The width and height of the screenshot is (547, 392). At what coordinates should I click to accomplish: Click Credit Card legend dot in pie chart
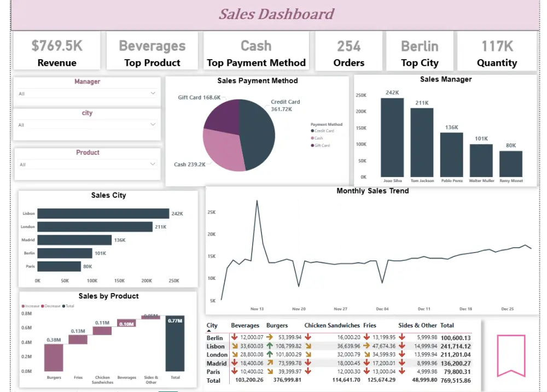pos(312,131)
